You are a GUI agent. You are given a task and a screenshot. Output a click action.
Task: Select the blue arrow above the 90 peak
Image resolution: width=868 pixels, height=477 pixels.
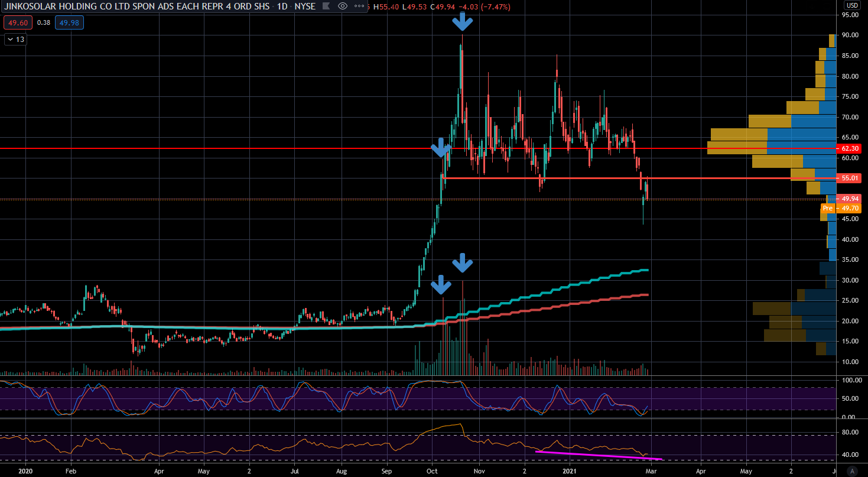[x=462, y=22]
